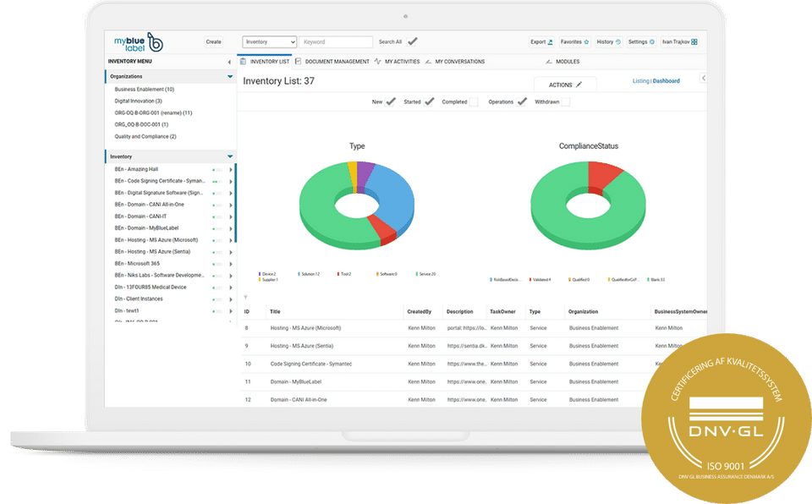Click the Create button

pyautogui.click(x=213, y=42)
